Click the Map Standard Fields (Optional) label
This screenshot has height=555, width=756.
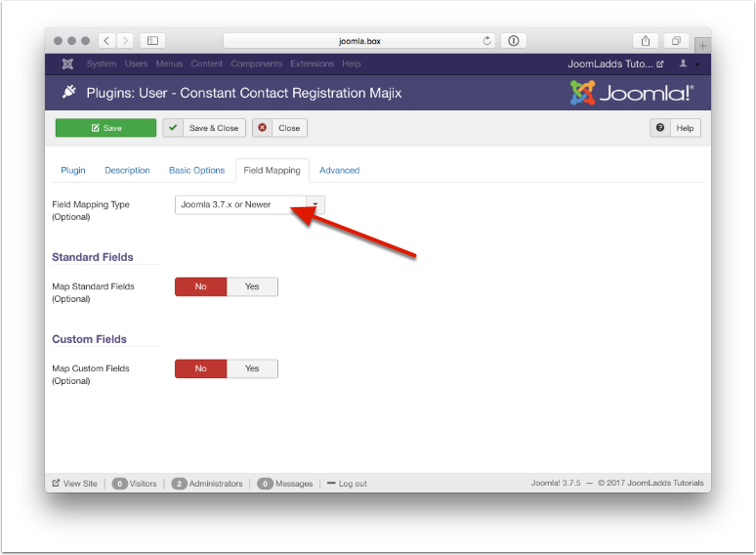(93, 292)
